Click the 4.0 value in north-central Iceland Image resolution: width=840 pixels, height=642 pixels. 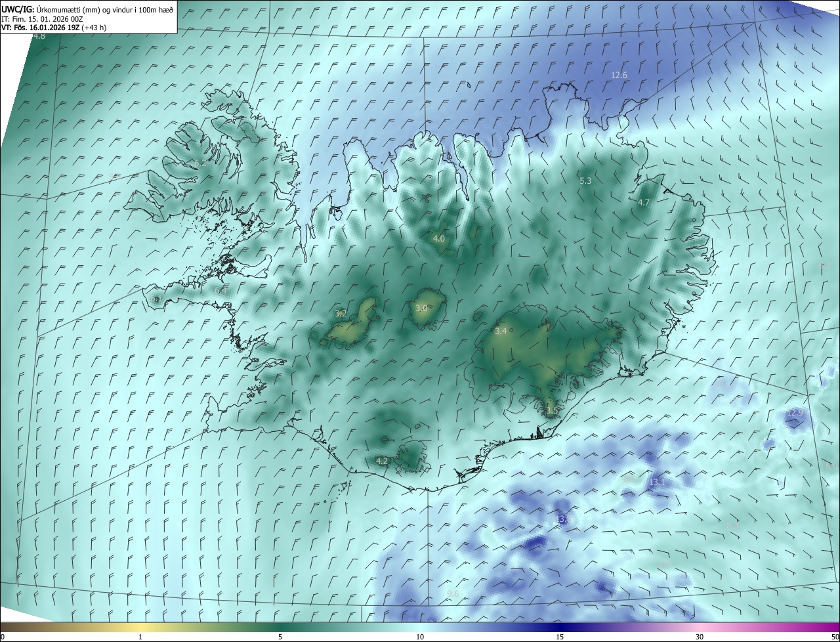[439, 239]
